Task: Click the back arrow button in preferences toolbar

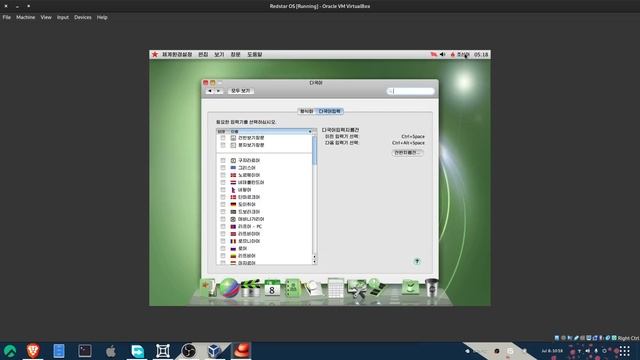Action: (x=210, y=91)
